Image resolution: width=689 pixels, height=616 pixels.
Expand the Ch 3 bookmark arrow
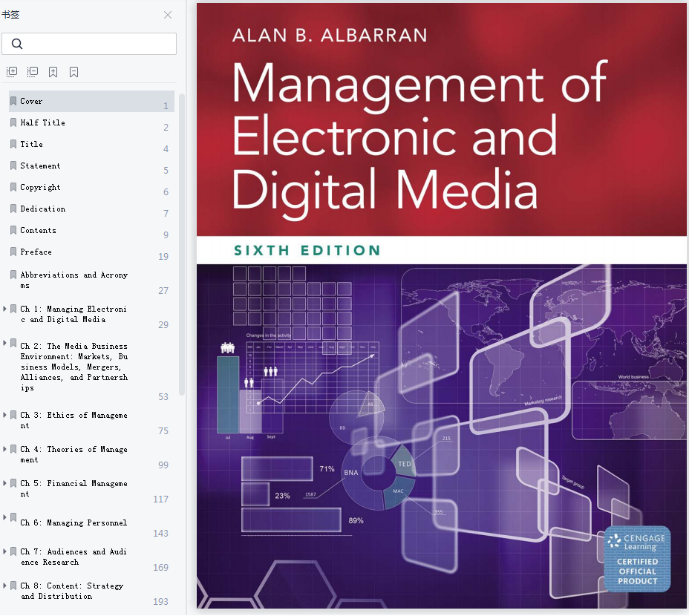pos(4,415)
